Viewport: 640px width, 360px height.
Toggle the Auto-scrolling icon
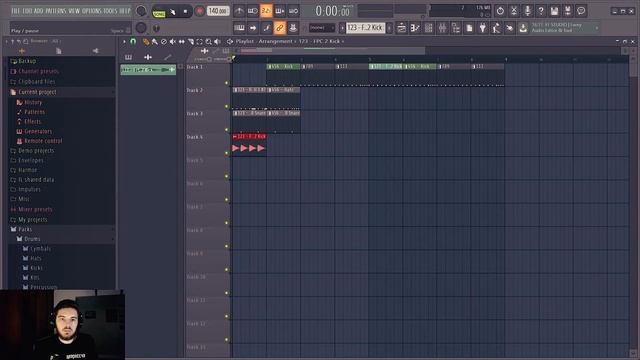pyautogui.click(x=266, y=28)
